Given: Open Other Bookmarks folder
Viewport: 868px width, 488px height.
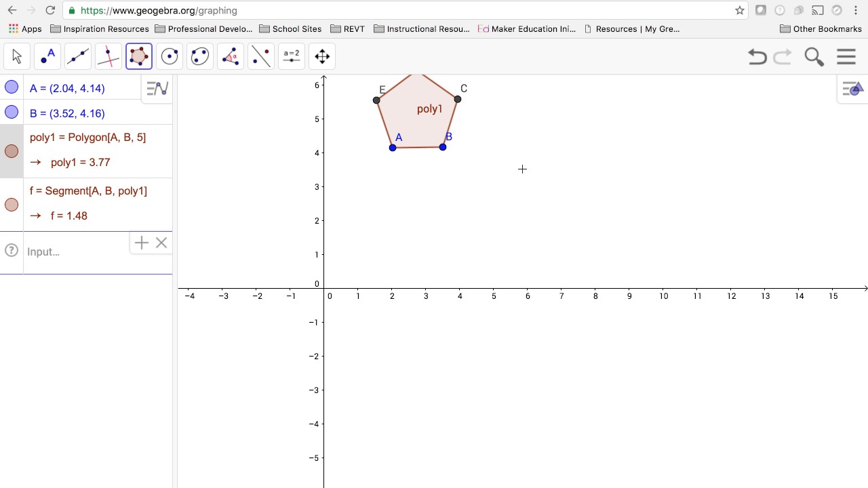Looking at the screenshot, I should click(x=821, y=28).
